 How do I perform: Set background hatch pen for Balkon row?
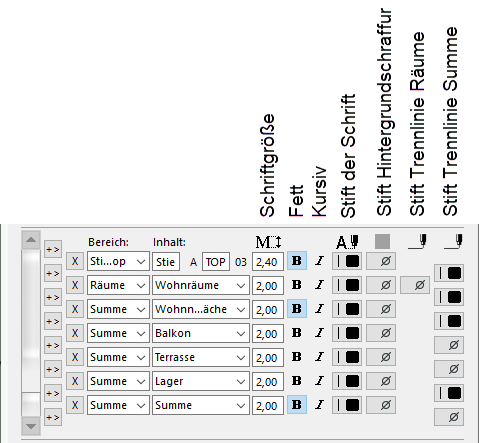[x=381, y=334]
